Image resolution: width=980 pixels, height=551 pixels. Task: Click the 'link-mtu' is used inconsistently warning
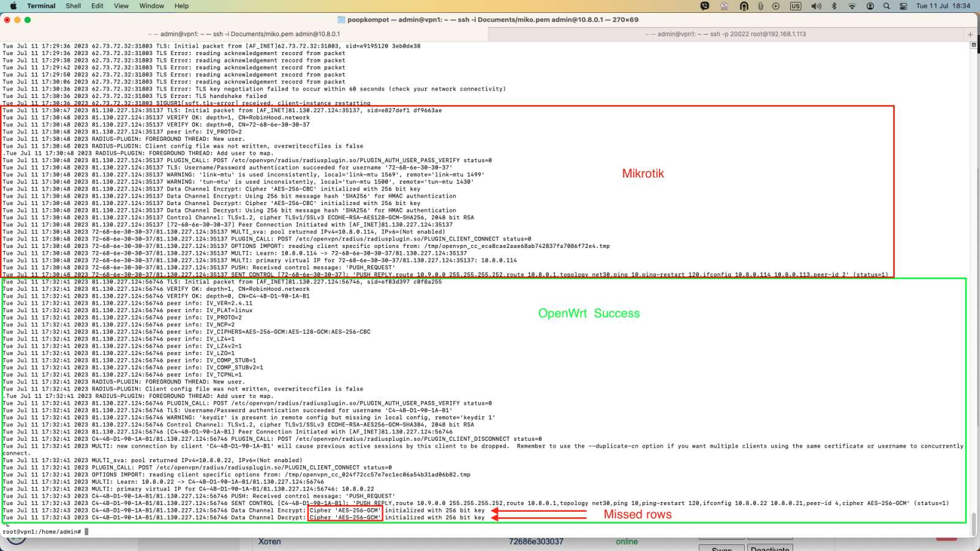(243, 174)
